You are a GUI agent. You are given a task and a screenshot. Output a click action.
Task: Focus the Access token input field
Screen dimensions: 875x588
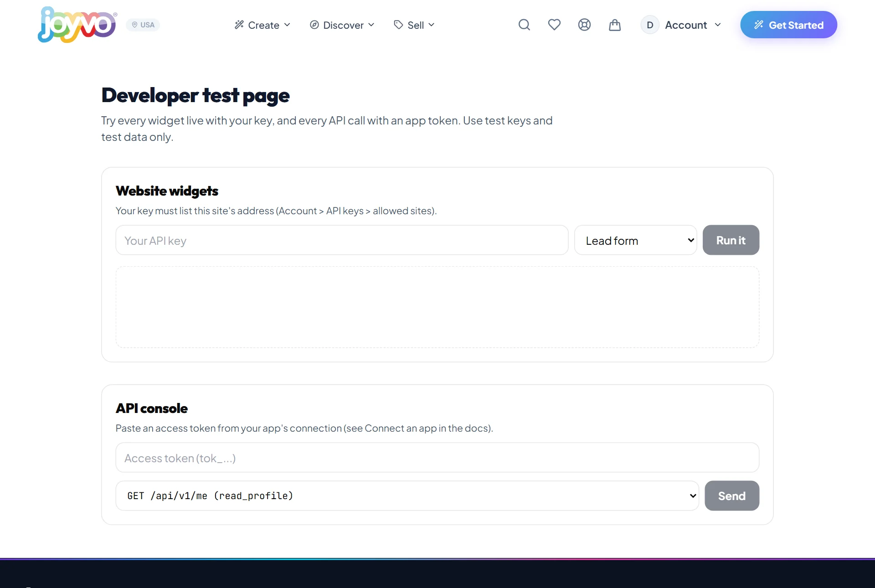437,458
